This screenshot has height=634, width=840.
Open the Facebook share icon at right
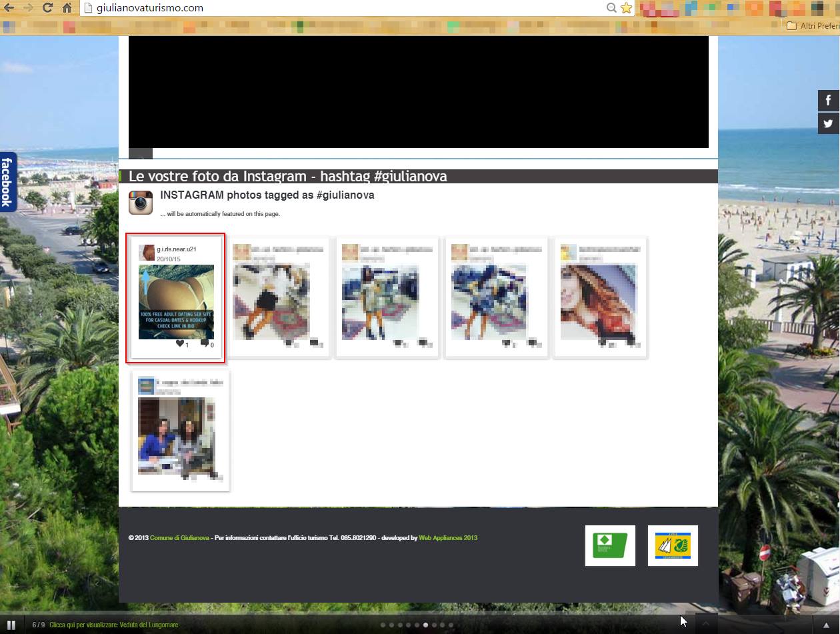(828, 101)
